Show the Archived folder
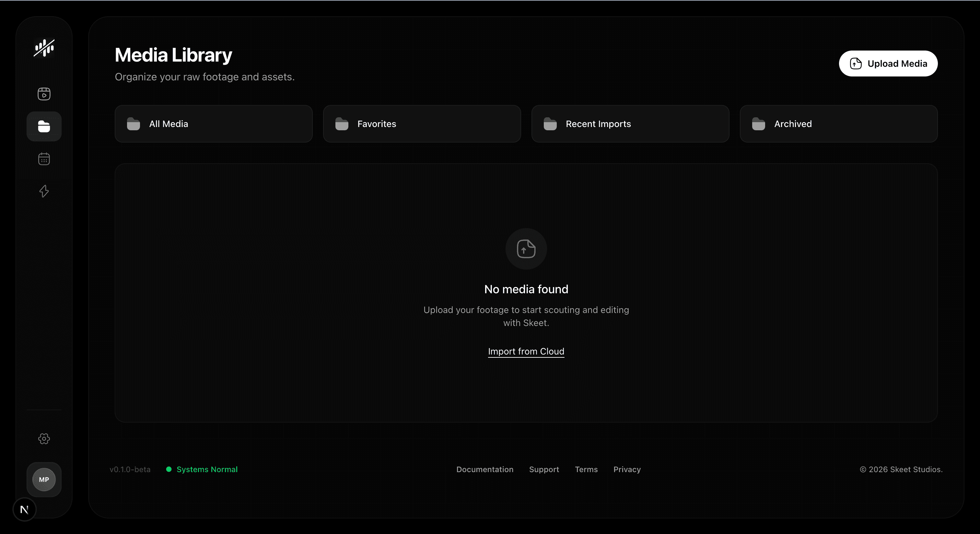 point(838,124)
